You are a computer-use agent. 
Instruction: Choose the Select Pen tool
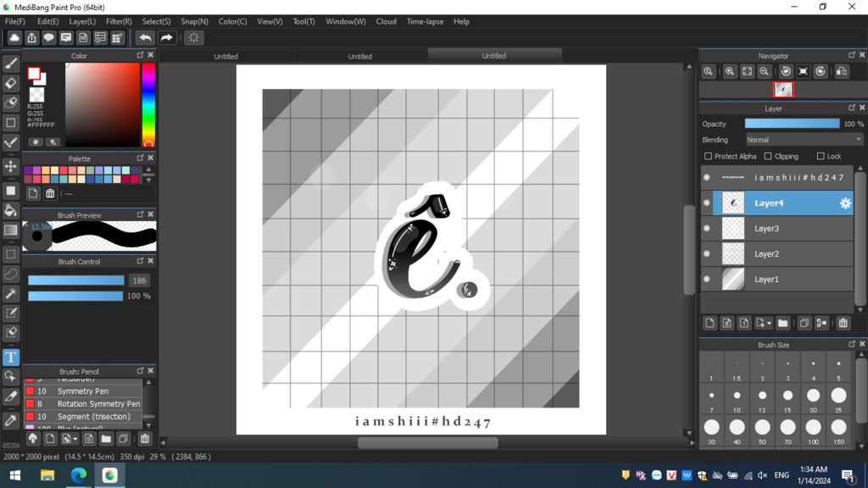point(10,313)
